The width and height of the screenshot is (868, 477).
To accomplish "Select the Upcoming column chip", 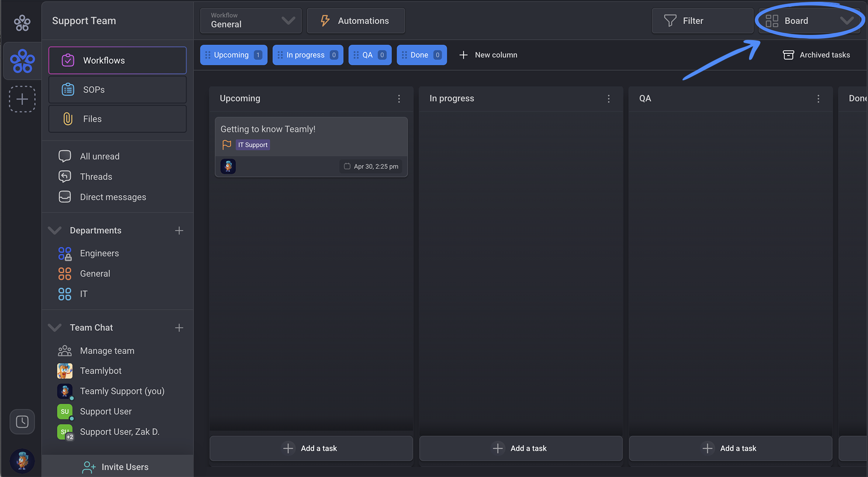I will [x=234, y=55].
